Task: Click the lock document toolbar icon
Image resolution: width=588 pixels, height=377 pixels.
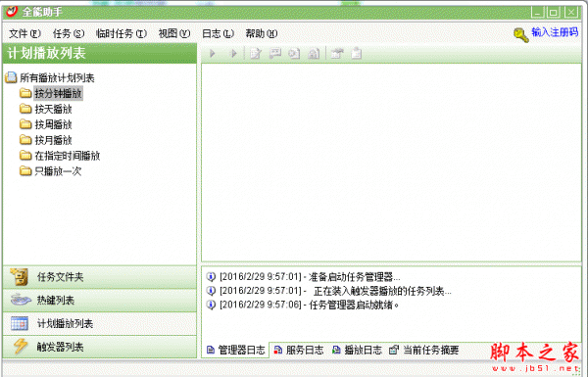Action: [314, 54]
